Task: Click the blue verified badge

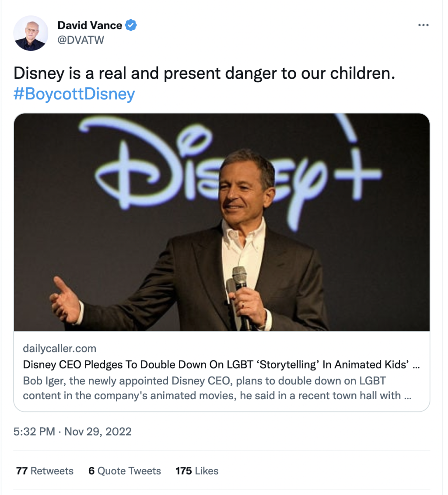Action: [131, 25]
